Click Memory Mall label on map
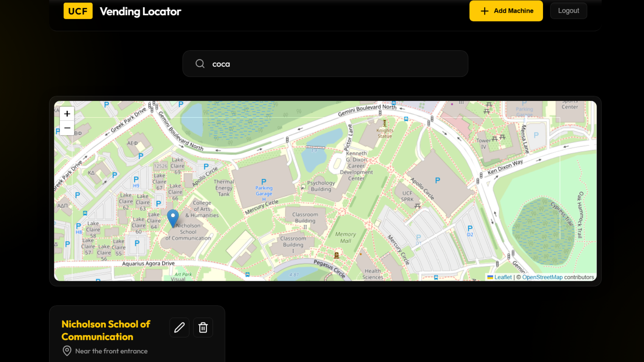This screenshot has width=644, height=362. tap(345, 238)
